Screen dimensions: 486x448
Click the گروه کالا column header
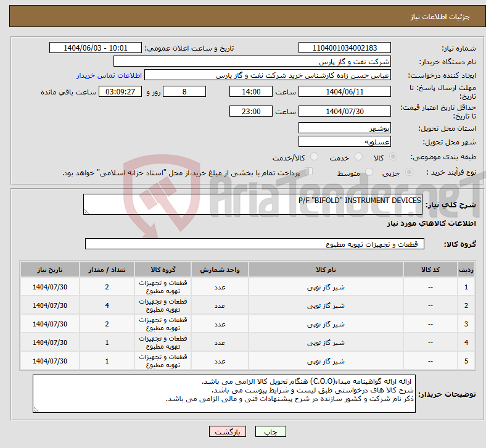(163, 270)
